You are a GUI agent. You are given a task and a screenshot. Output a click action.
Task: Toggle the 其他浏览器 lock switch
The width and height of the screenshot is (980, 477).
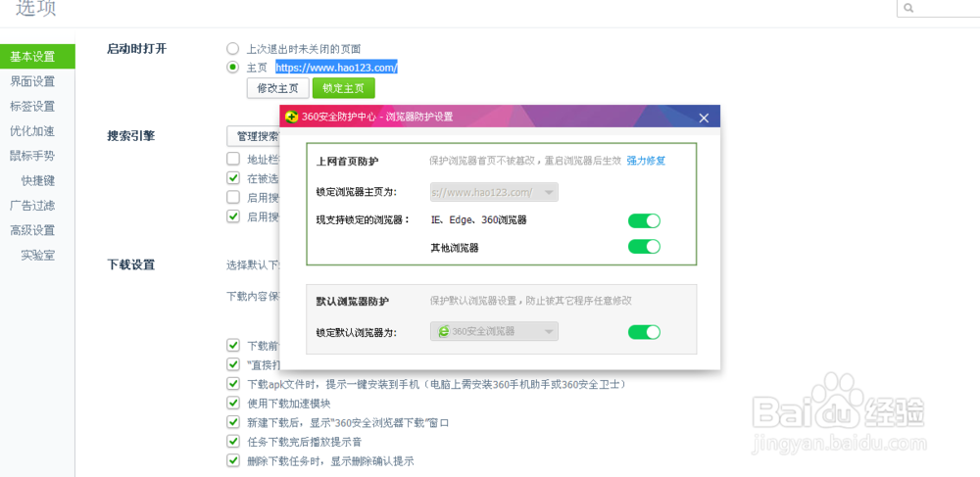[x=645, y=247]
